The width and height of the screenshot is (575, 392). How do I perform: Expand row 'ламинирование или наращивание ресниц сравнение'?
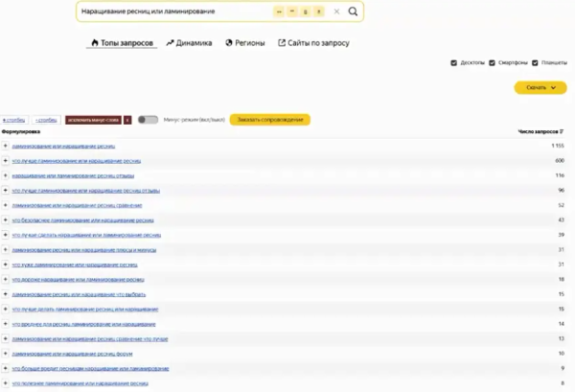[5, 205]
